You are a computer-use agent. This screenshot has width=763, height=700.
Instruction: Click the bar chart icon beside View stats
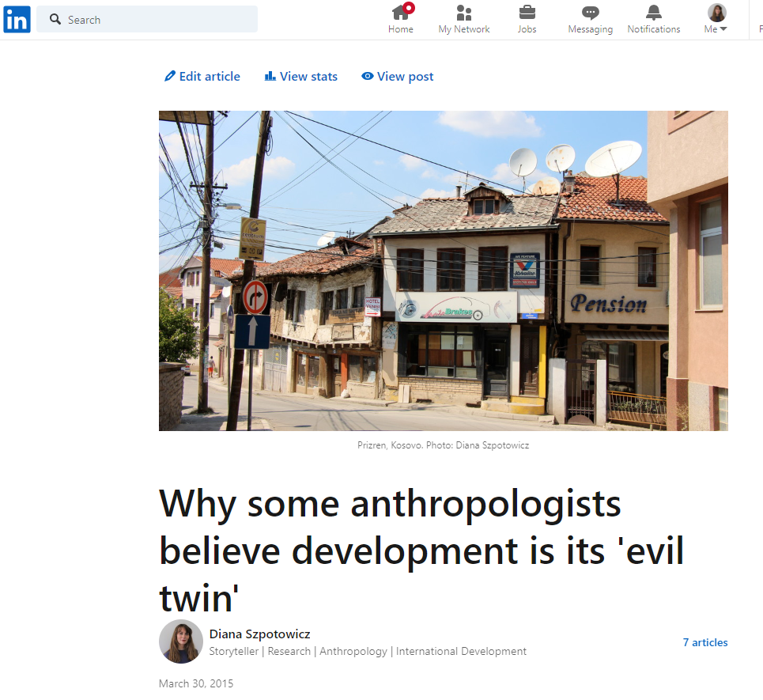click(x=270, y=76)
